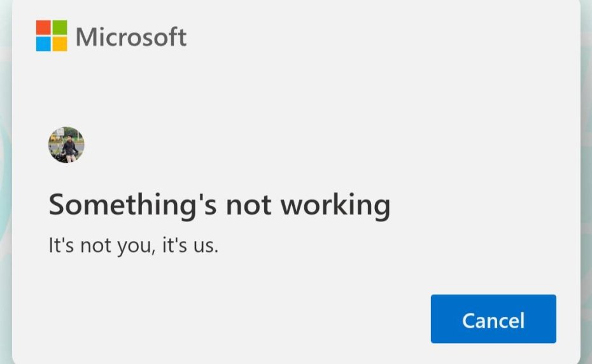Image resolution: width=592 pixels, height=364 pixels.
Task: Click the word "Cancel" on the blue button
Action: [493, 319]
